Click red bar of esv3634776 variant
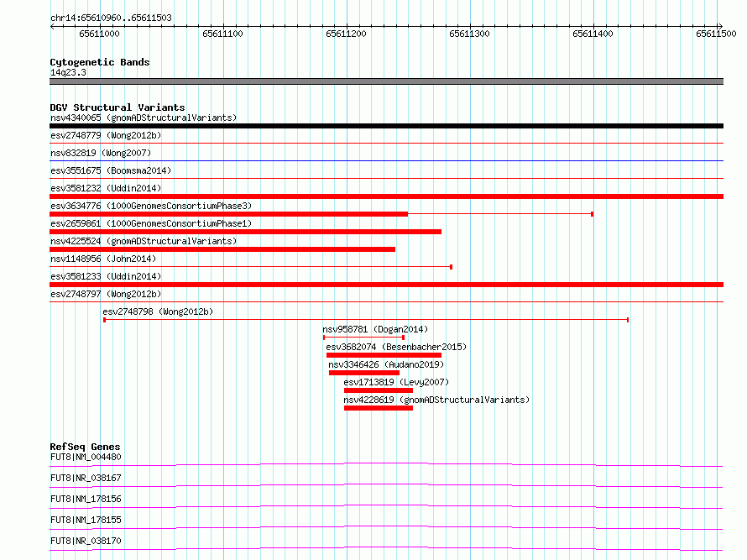This screenshot has width=747, height=560. point(228,214)
